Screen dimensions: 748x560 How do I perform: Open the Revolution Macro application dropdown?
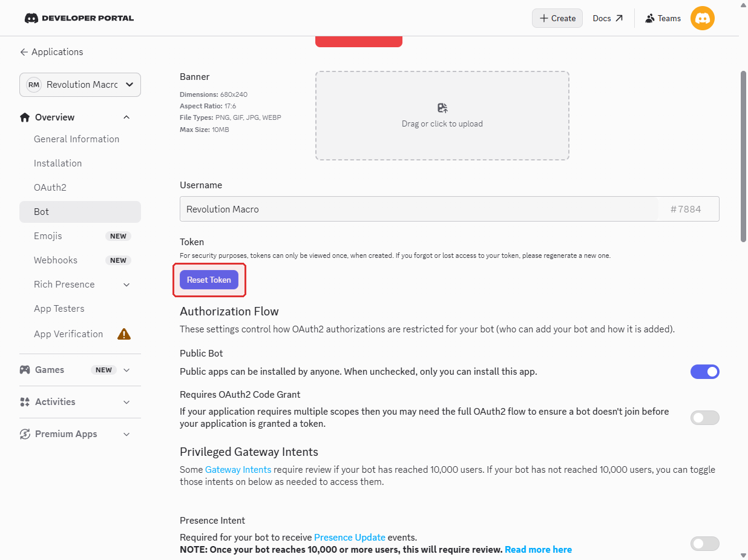(x=80, y=85)
